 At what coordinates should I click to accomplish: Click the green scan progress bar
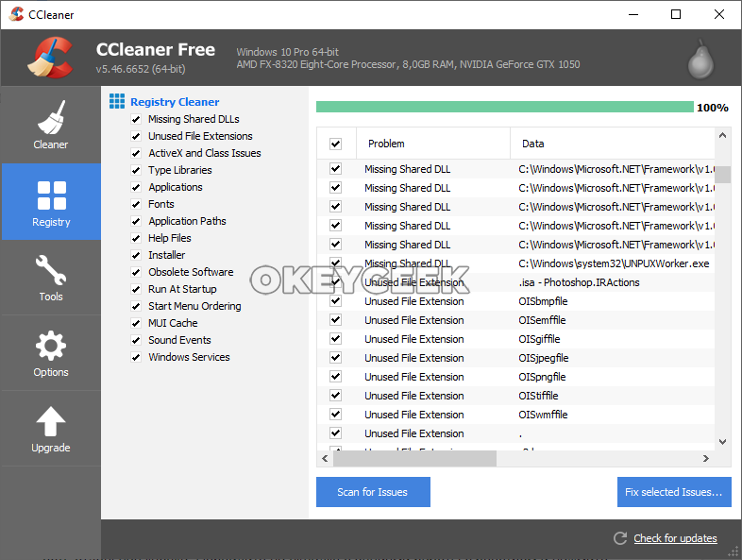pos(505,107)
